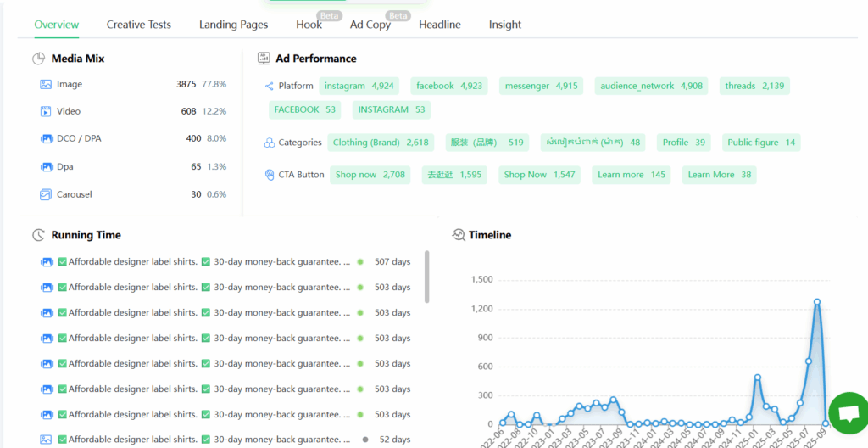Click the Platform share icon
The image size is (868, 448).
269,86
